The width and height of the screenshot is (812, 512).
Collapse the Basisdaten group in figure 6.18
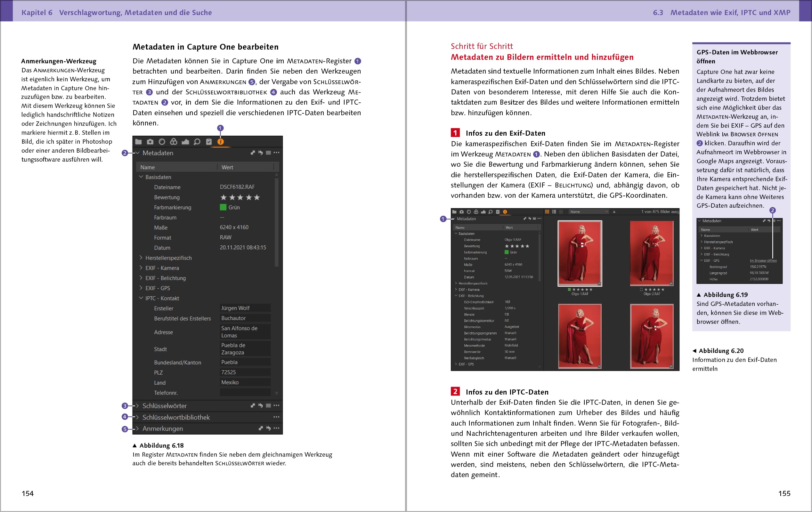point(141,177)
